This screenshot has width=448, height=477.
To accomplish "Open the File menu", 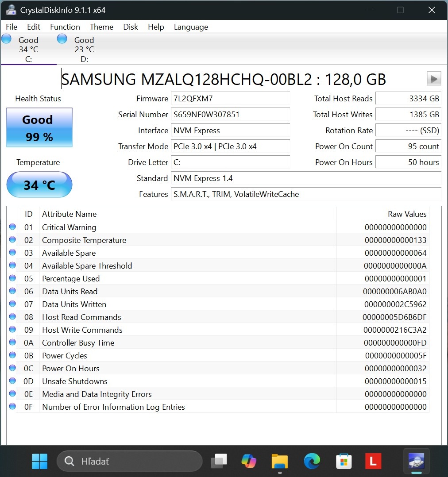I will [12, 27].
